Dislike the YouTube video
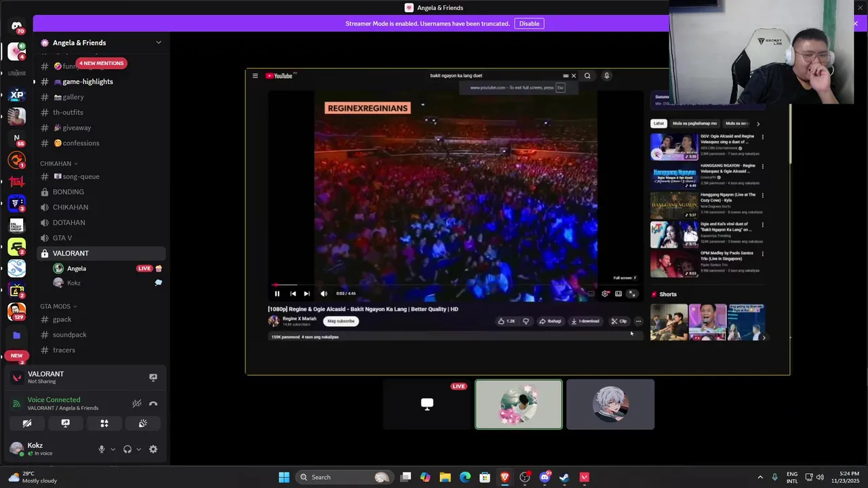The image size is (868, 488). coord(526,321)
